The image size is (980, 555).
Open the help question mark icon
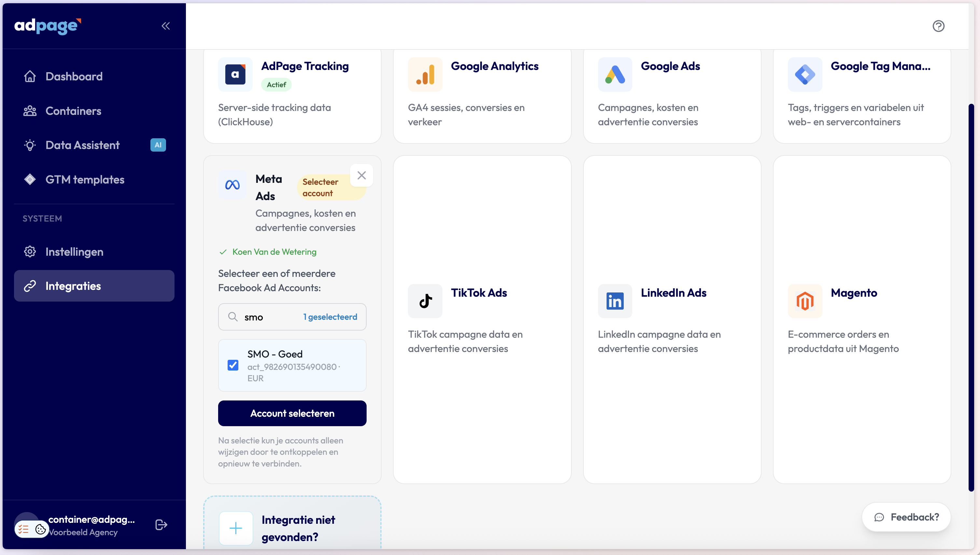(938, 26)
